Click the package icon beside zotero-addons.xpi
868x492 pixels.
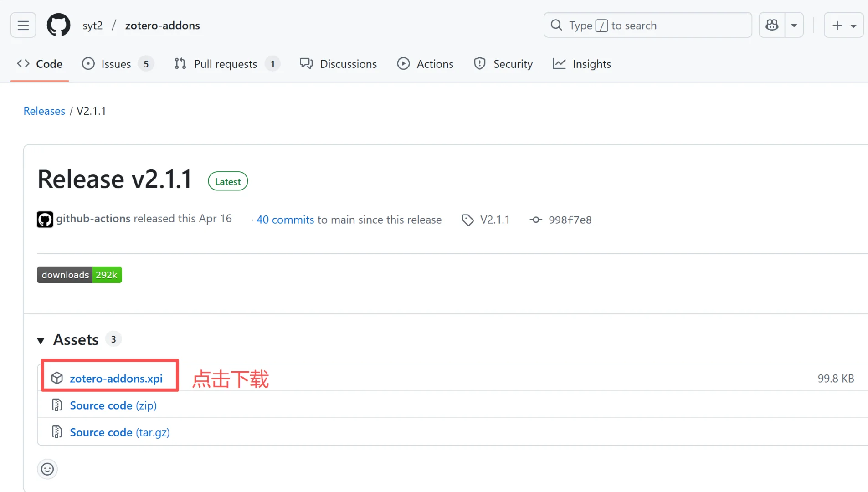point(56,378)
